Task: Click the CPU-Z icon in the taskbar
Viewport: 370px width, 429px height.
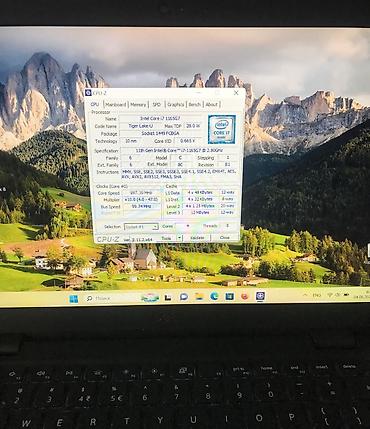Action: [260, 296]
